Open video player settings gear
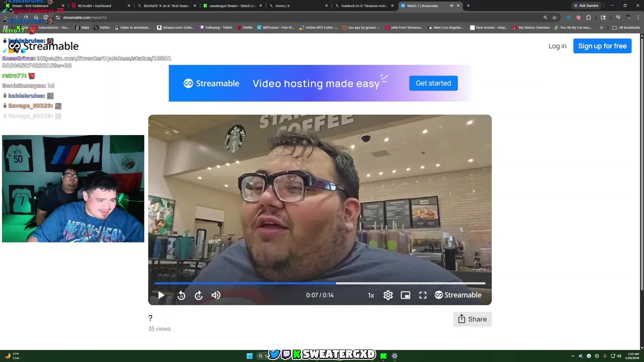This screenshot has height=362, width=644. click(x=388, y=295)
